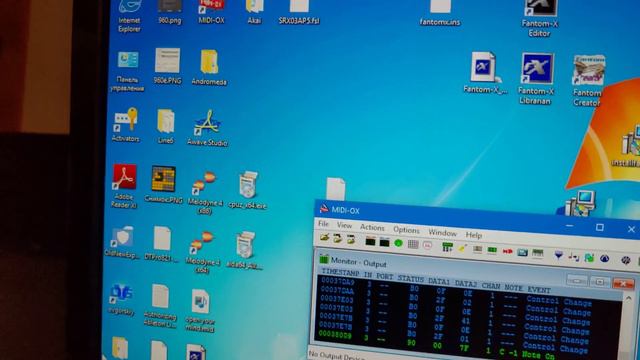Select the Akai folder on desktop
The height and width of the screenshot is (360, 640).
254,11
